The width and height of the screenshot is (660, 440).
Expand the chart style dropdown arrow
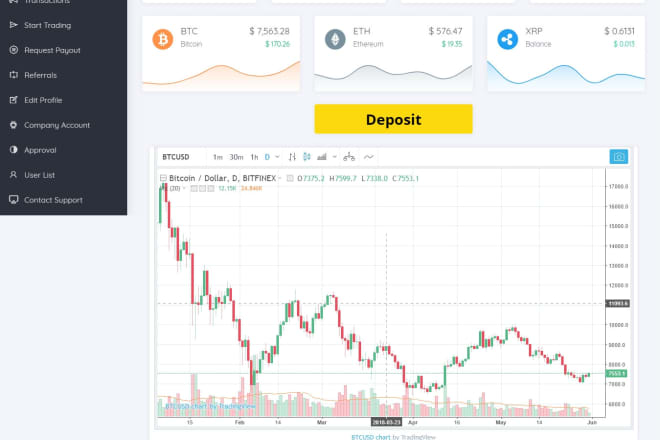pos(335,157)
